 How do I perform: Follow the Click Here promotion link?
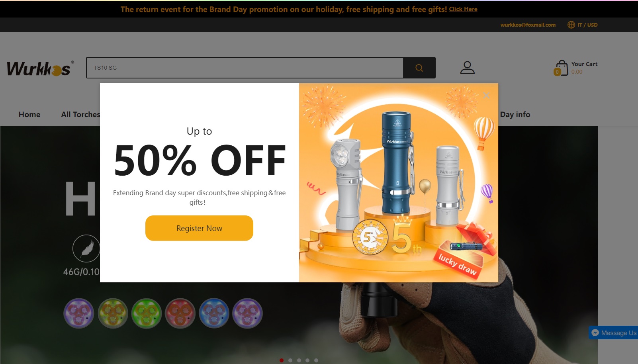click(x=463, y=9)
